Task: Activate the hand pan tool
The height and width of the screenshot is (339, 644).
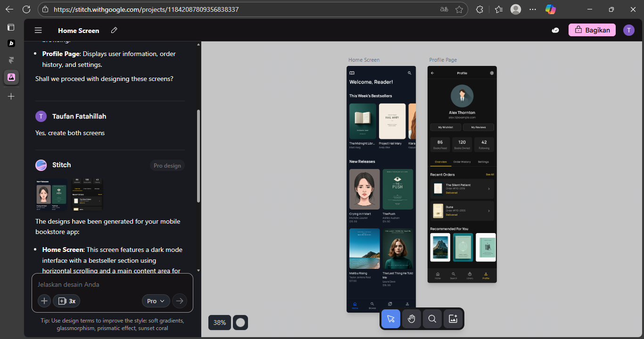Action: 412,319
